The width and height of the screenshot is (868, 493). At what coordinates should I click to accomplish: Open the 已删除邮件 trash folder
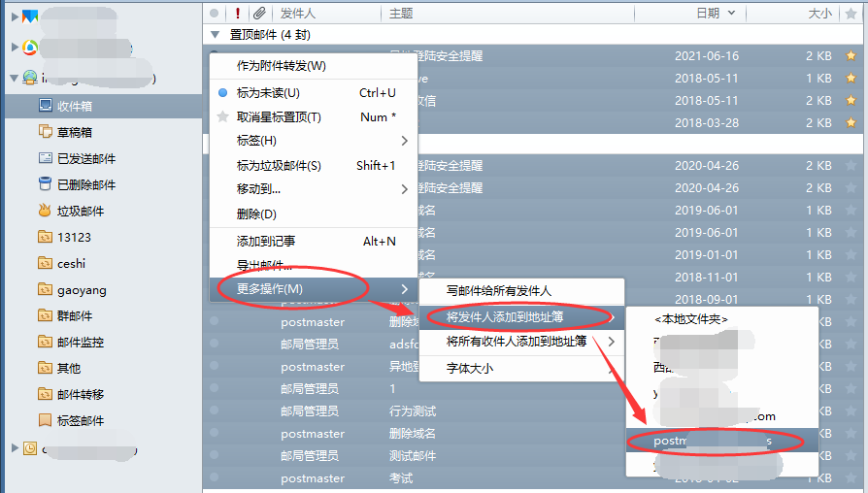[x=85, y=184]
